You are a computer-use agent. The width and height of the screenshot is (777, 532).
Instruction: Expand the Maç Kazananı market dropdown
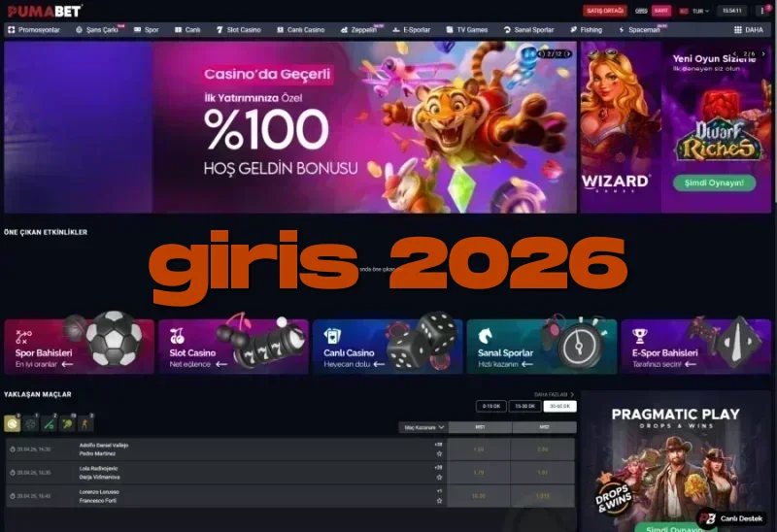pyautogui.click(x=423, y=427)
